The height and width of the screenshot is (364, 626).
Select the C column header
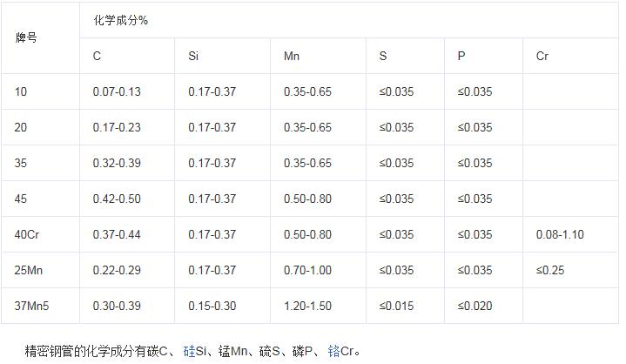(127, 56)
